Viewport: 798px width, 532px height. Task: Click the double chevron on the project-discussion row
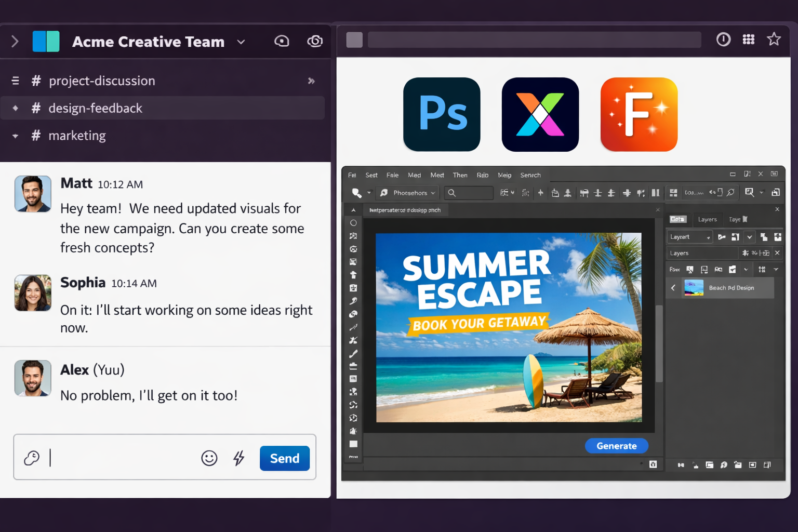coord(311,81)
